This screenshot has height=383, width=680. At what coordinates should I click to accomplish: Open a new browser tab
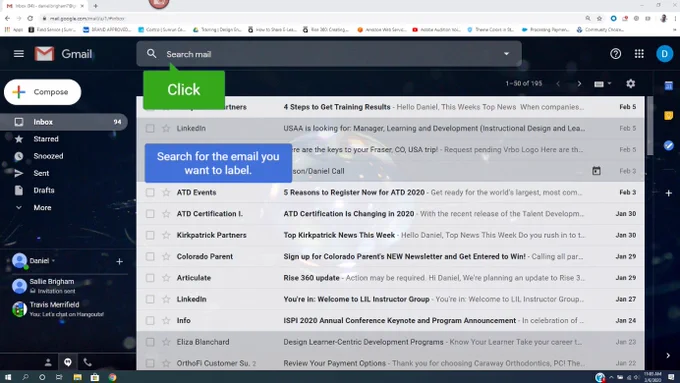click(x=95, y=6)
